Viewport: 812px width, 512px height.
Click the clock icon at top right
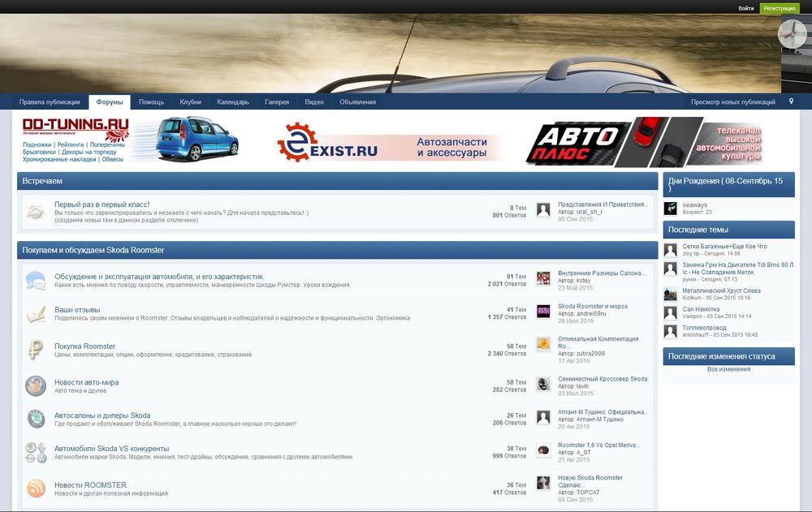792,34
